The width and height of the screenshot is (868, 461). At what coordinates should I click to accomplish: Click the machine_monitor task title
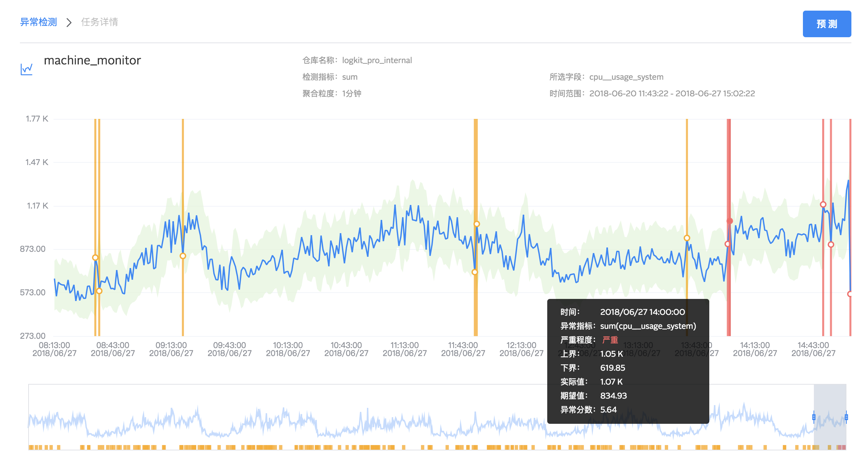92,60
